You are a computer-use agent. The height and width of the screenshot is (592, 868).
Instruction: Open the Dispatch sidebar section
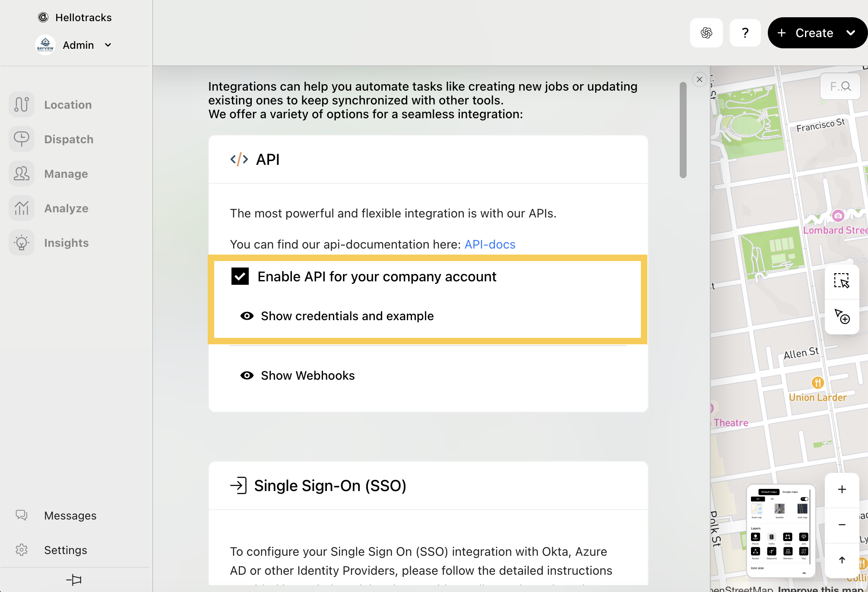[69, 139]
